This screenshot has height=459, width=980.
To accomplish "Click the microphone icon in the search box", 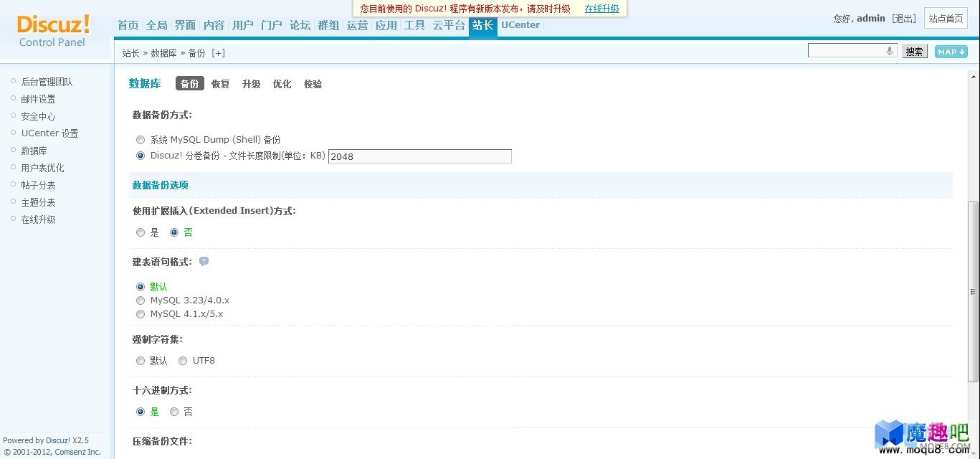I will coord(889,51).
